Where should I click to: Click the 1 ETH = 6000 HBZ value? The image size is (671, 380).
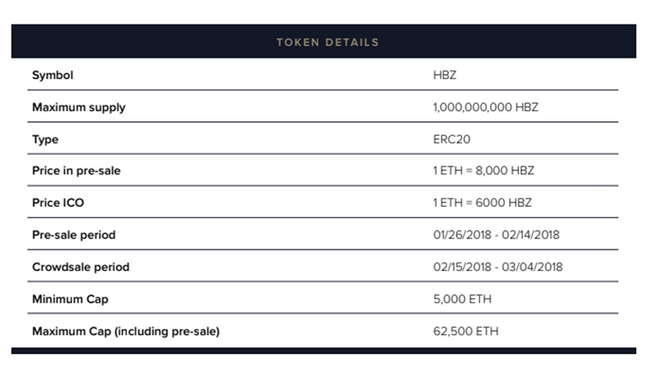[482, 203]
